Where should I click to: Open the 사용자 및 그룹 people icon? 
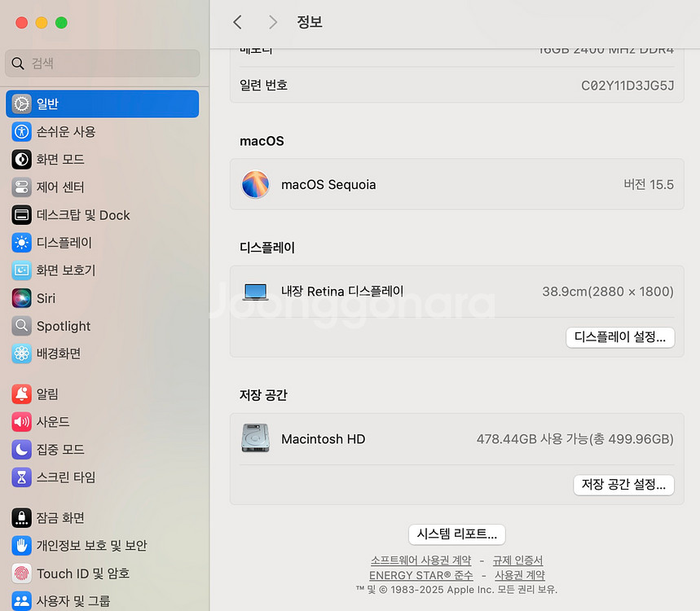click(x=21, y=600)
